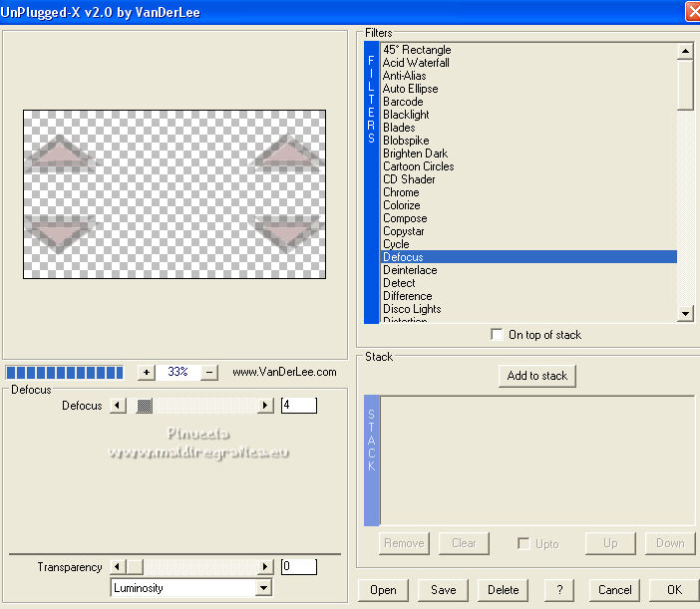Click the 33% zoom level value
The height and width of the screenshot is (609, 700).
(177, 372)
